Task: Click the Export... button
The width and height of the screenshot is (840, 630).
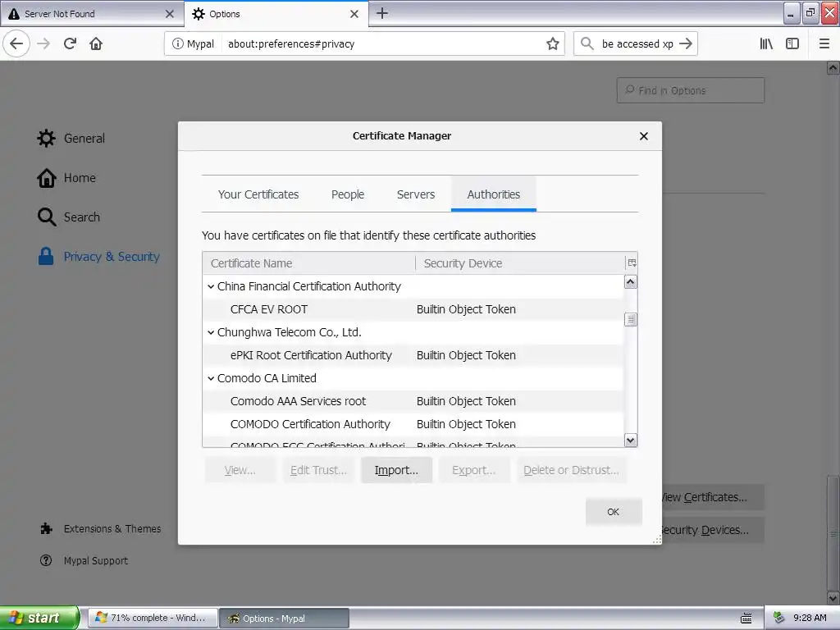Action: [x=473, y=470]
